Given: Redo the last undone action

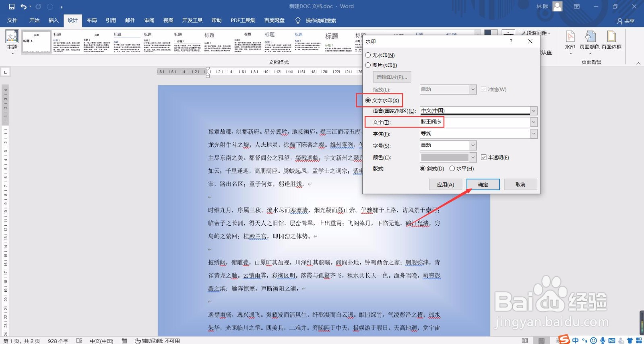Looking at the screenshot, I should [38, 6].
